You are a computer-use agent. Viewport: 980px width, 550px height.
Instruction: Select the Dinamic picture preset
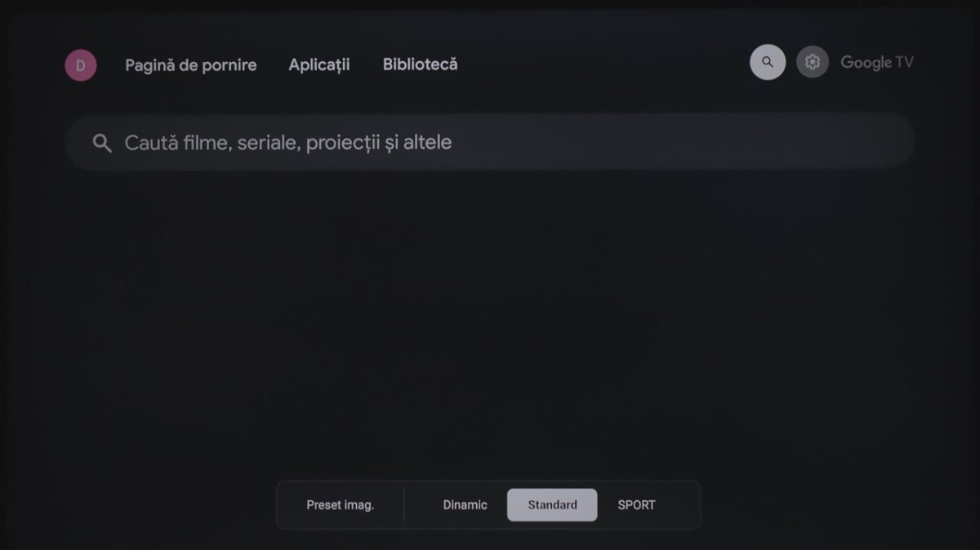point(465,505)
